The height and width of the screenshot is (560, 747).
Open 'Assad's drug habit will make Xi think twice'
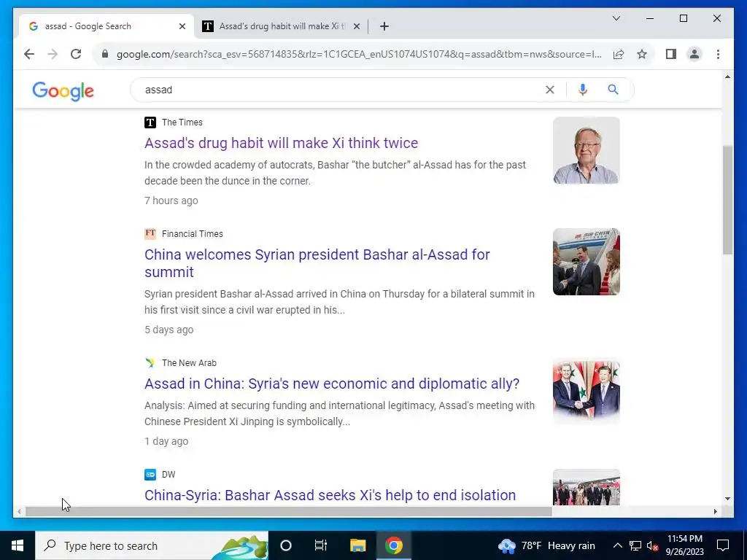point(281,143)
